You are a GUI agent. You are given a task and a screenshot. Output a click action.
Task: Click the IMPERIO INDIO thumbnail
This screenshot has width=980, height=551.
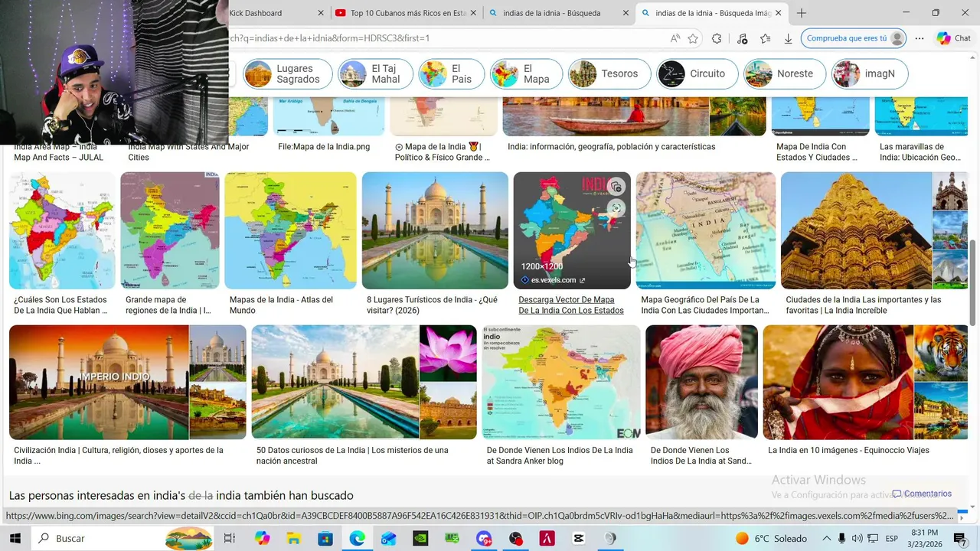pos(99,382)
